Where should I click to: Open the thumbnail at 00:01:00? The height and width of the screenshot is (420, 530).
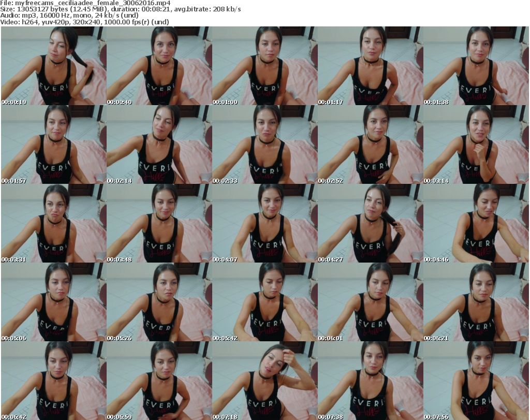click(x=264, y=66)
